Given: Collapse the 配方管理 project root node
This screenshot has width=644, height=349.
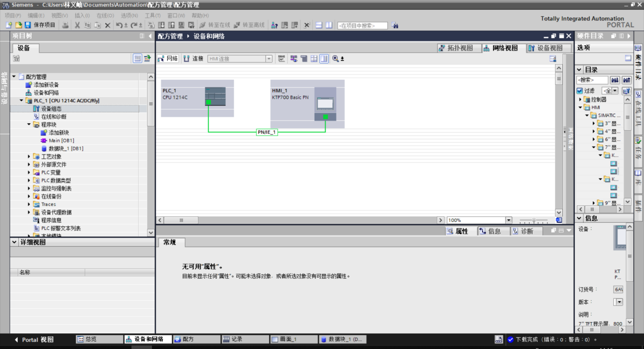Looking at the screenshot, I should point(14,76).
